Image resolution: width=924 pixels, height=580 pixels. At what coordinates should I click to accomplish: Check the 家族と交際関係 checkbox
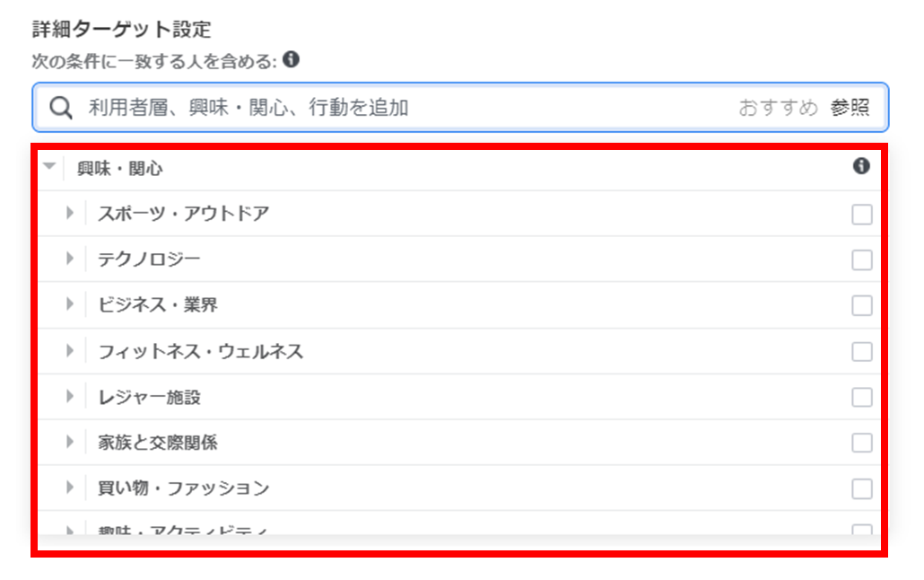tap(862, 443)
